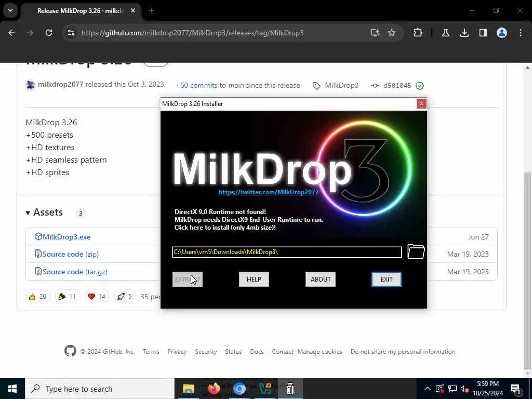532x399 pixels.
Task: Open the tab search dropdown
Action: (x=10, y=10)
